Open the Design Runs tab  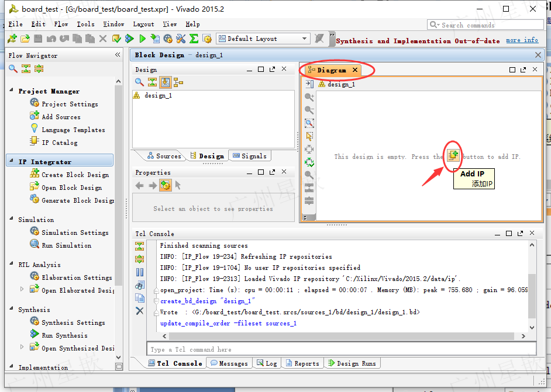352,363
